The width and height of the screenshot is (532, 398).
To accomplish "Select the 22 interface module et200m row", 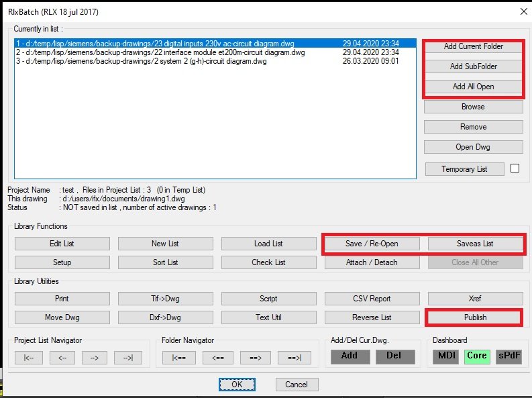I will point(215,52).
